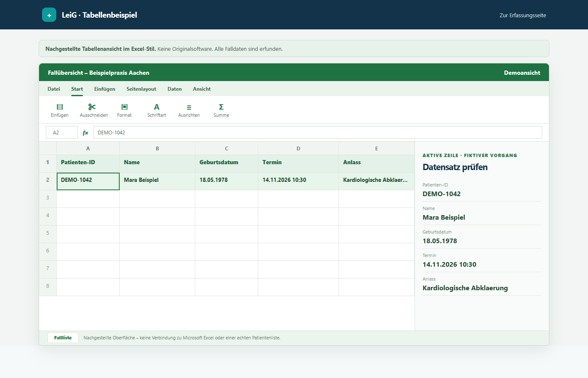Select cell 14.11.2026 10:30 in row 2

[x=298, y=181]
